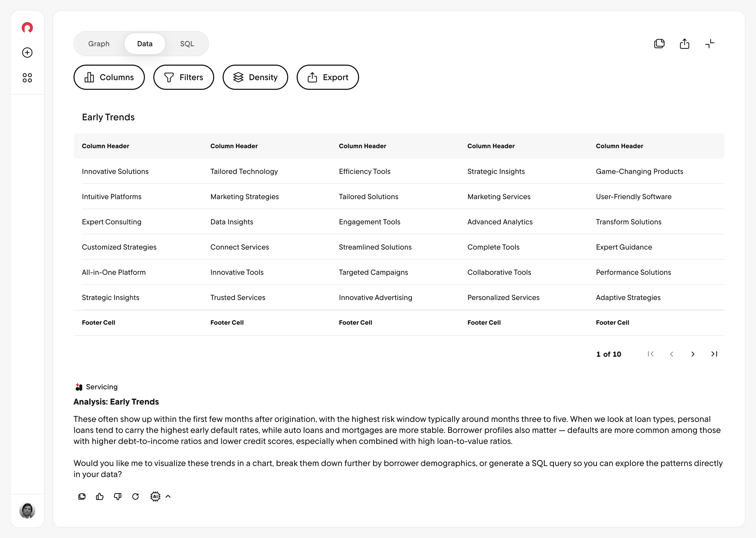Regenerate the response with refresh icon
This screenshot has width=756, height=538.
[x=135, y=496]
